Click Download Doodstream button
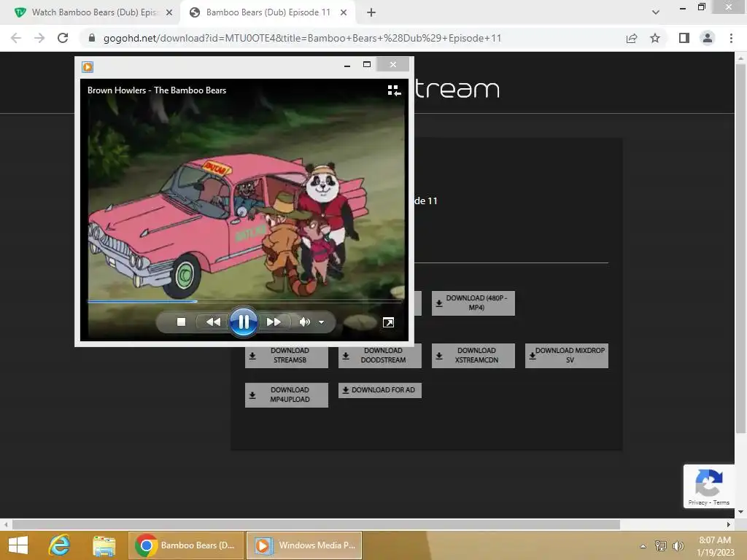This screenshot has height=560, width=747. 379,356
